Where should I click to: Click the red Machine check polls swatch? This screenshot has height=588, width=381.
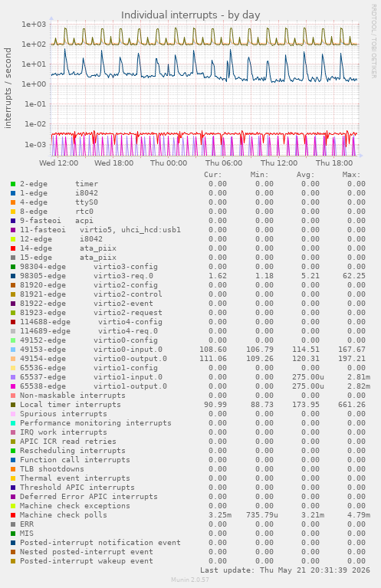pos(13,515)
